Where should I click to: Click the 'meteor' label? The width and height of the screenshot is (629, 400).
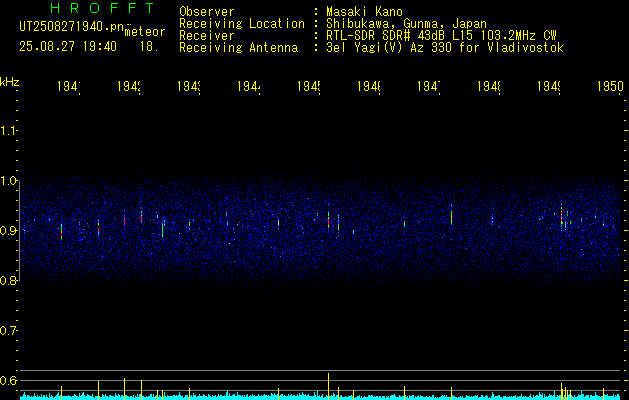point(145,32)
